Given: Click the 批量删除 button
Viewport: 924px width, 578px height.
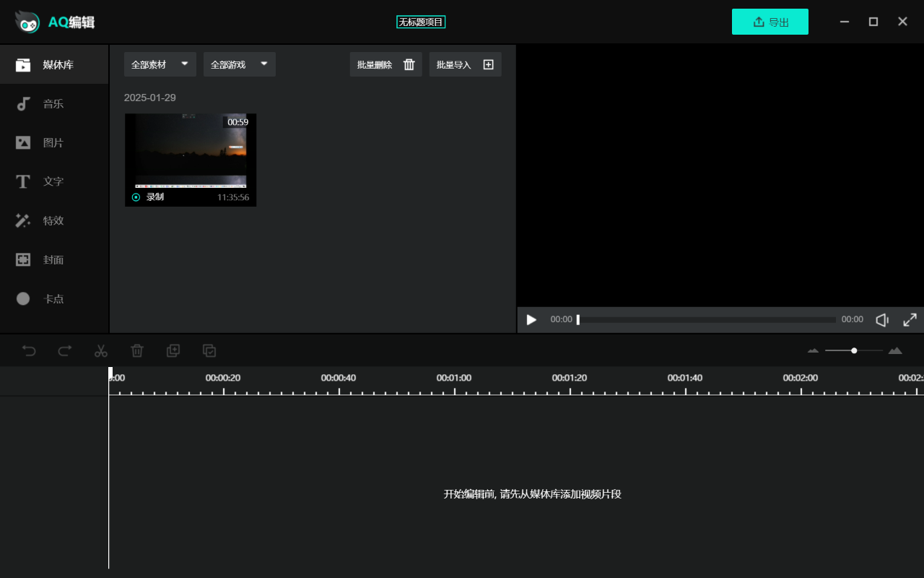Looking at the screenshot, I should (x=385, y=64).
